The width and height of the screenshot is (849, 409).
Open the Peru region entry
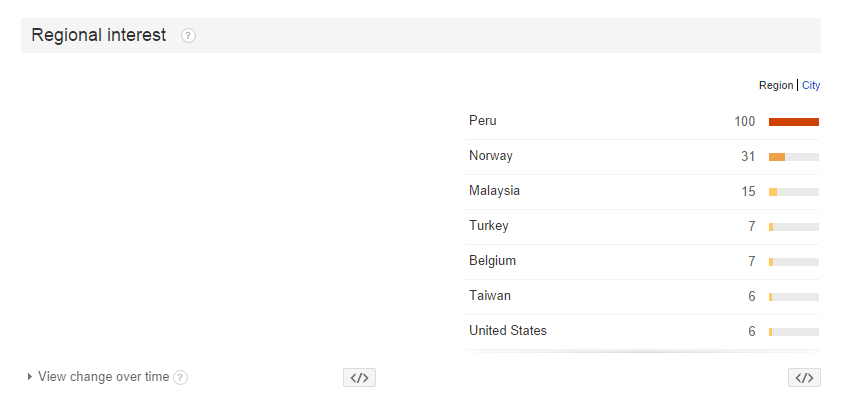tap(643, 121)
